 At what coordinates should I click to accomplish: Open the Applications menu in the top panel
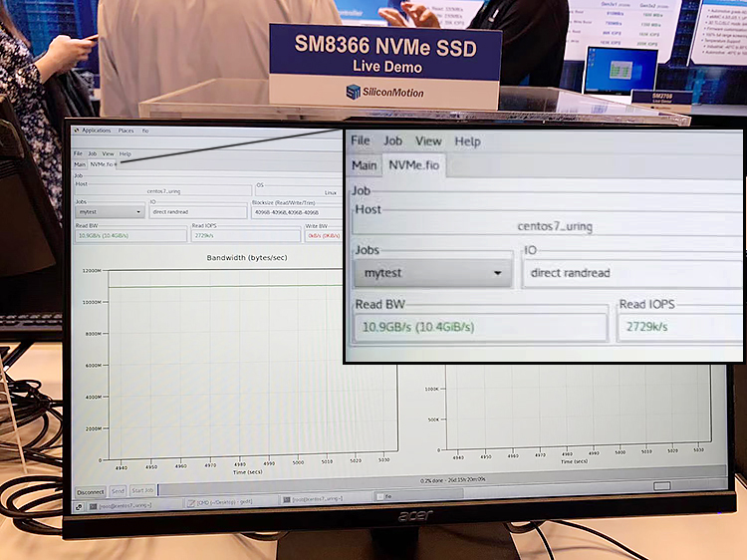pos(94,131)
